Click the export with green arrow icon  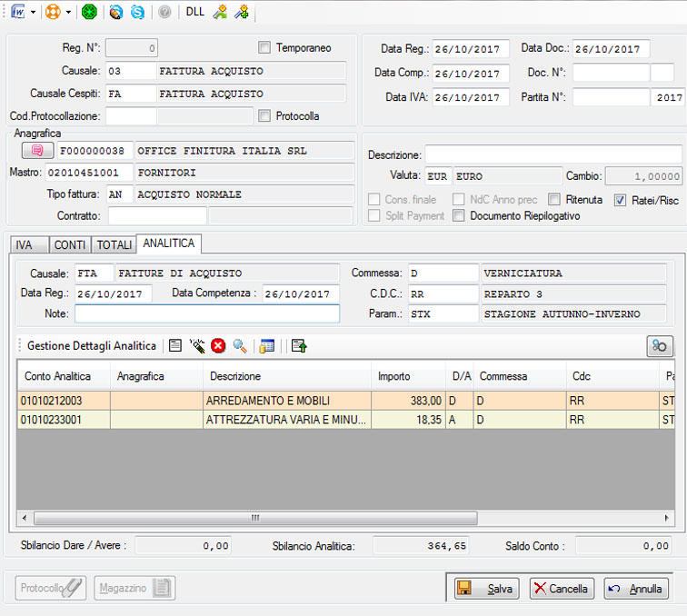coord(299,345)
